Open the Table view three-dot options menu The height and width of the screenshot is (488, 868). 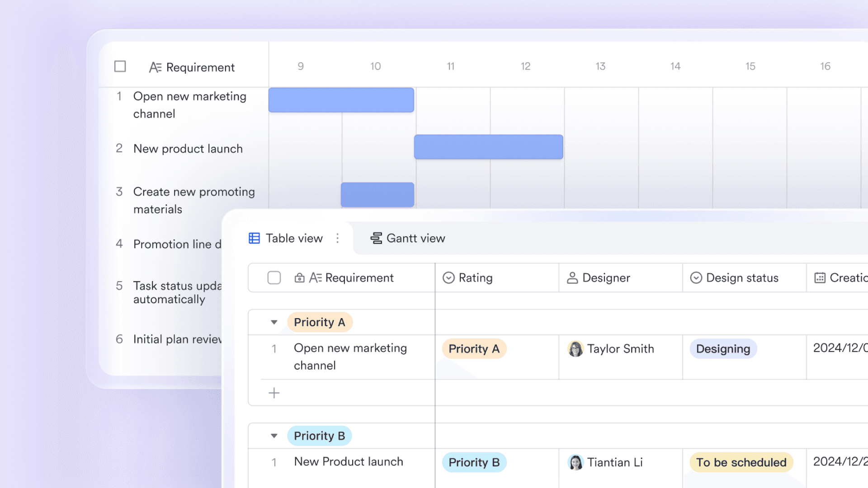[337, 238]
